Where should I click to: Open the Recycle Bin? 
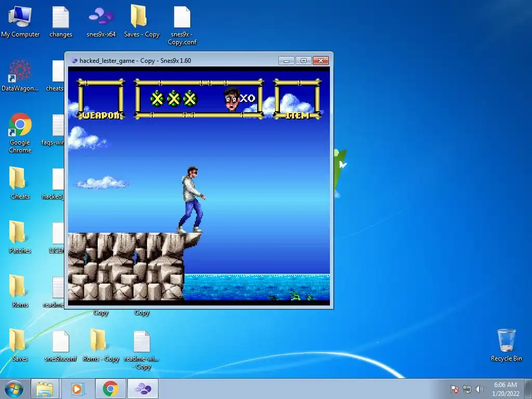(506, 345)
